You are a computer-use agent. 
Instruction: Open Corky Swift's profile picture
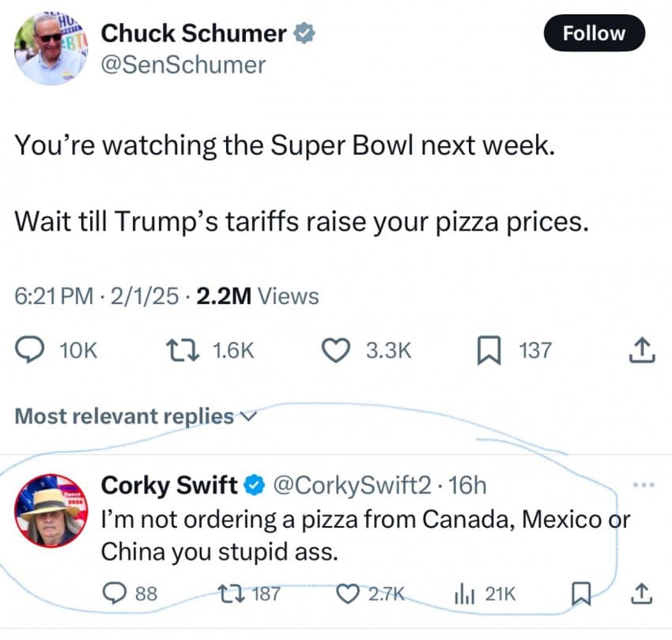(x=51, y=510)
